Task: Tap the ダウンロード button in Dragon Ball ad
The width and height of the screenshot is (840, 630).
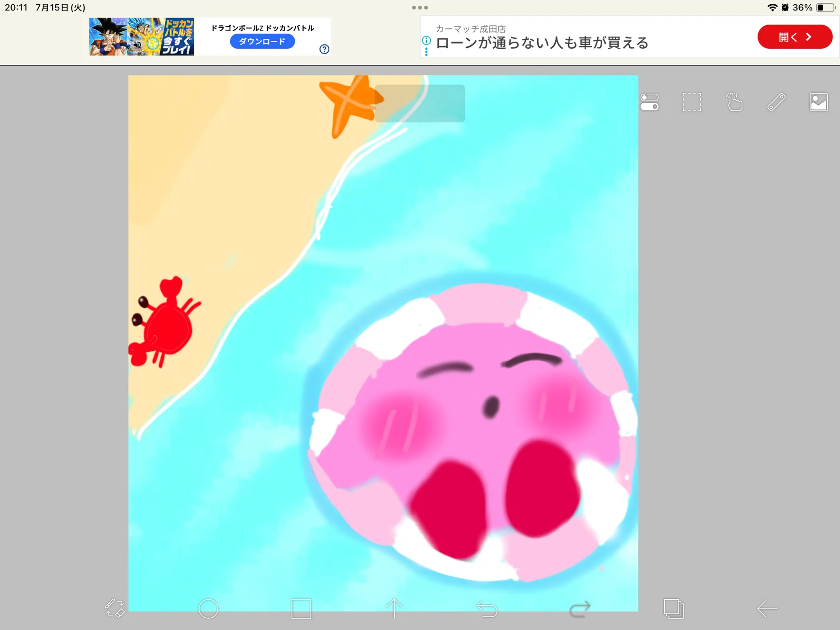Action: (262, 41)
